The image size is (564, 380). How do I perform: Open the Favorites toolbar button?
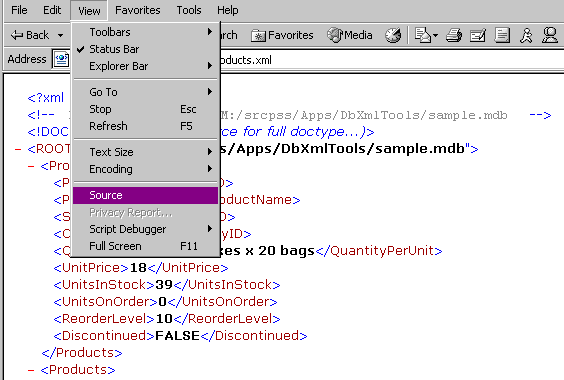coord(282,35)
